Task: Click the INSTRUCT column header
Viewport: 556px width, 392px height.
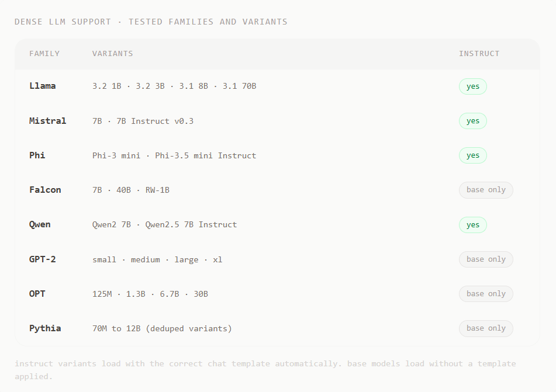Action: coord(479,54)
